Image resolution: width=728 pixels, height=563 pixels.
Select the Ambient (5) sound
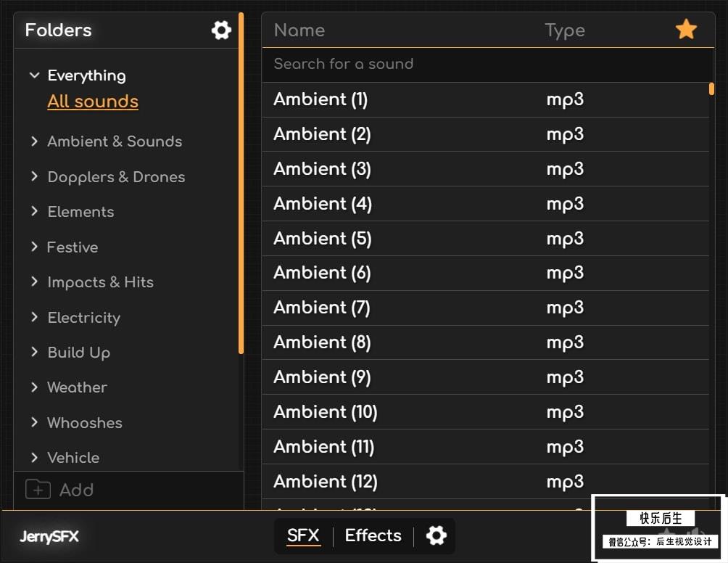coord(486,238)
